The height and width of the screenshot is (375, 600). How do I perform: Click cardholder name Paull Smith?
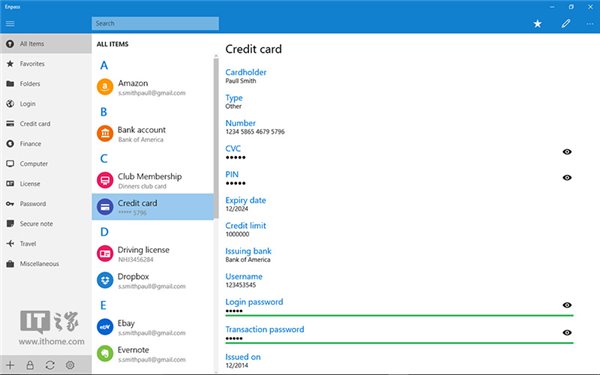click(x=241, y=81)
